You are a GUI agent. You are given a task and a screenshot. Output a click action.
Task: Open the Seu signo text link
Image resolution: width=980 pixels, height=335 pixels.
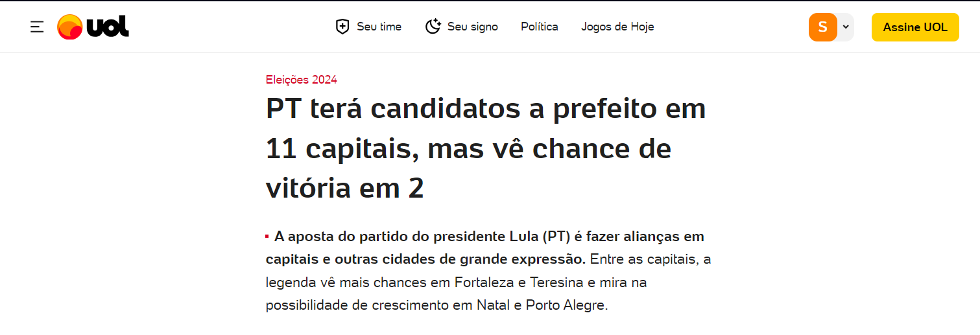[472, 27]
